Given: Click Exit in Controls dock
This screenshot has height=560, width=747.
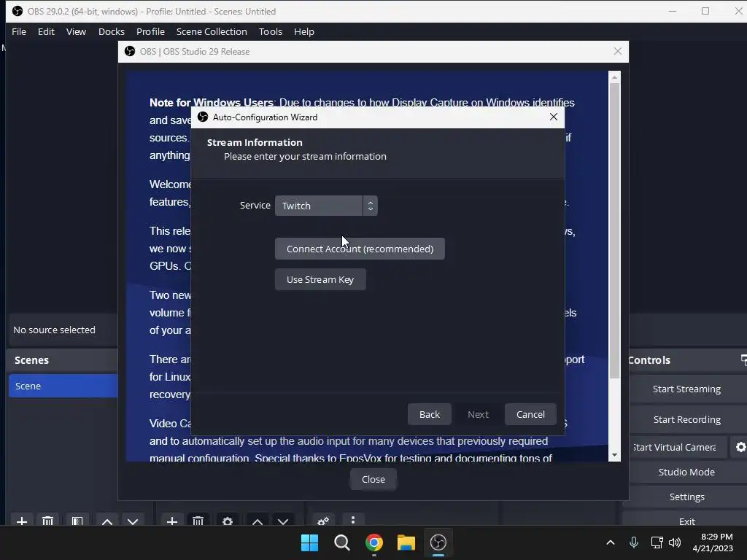Looking at the screenshot, I should tap(686, 521).
